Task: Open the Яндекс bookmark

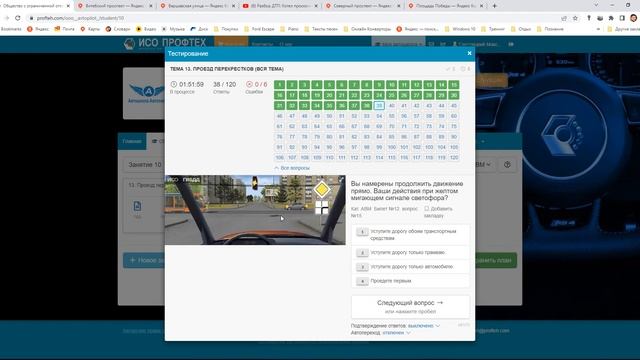Action: click(x=38, y=29)
